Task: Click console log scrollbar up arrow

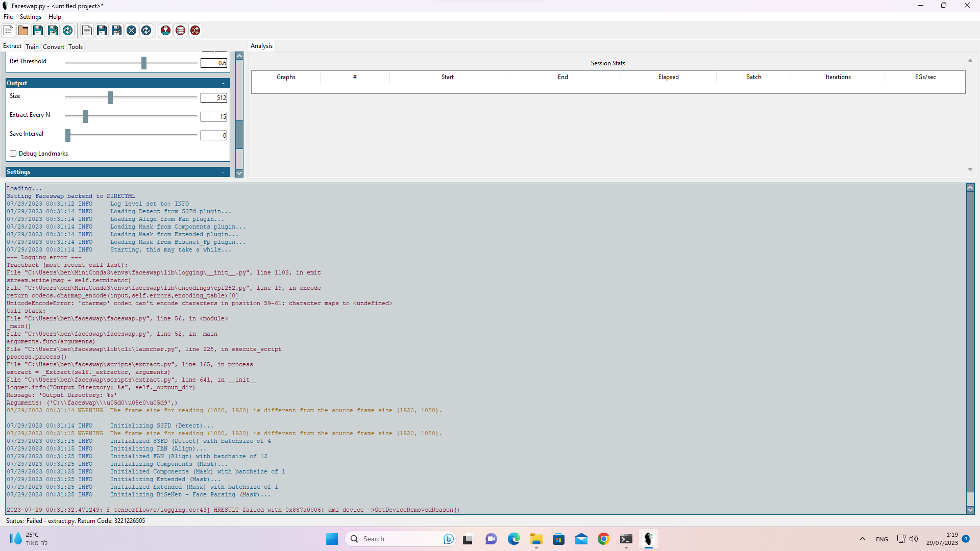Action: [x=970, y=188]
